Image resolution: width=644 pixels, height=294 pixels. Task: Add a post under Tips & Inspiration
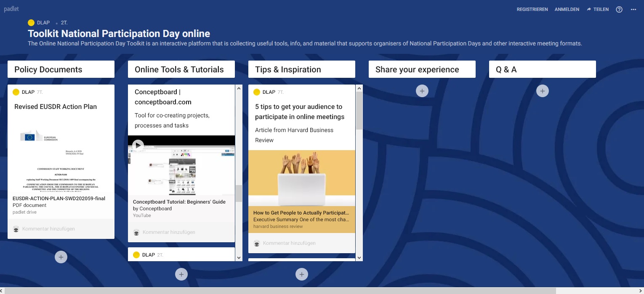pos(301,274)
